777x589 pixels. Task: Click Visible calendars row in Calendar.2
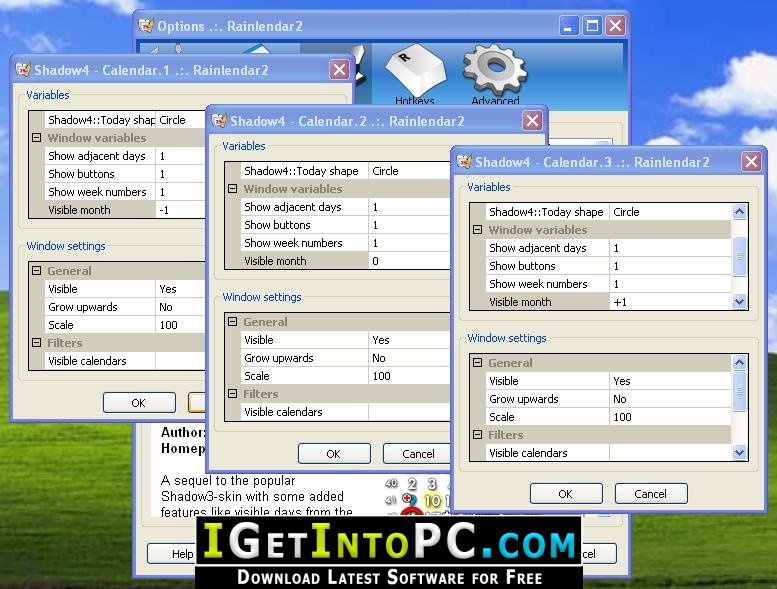tap(345, 411)
